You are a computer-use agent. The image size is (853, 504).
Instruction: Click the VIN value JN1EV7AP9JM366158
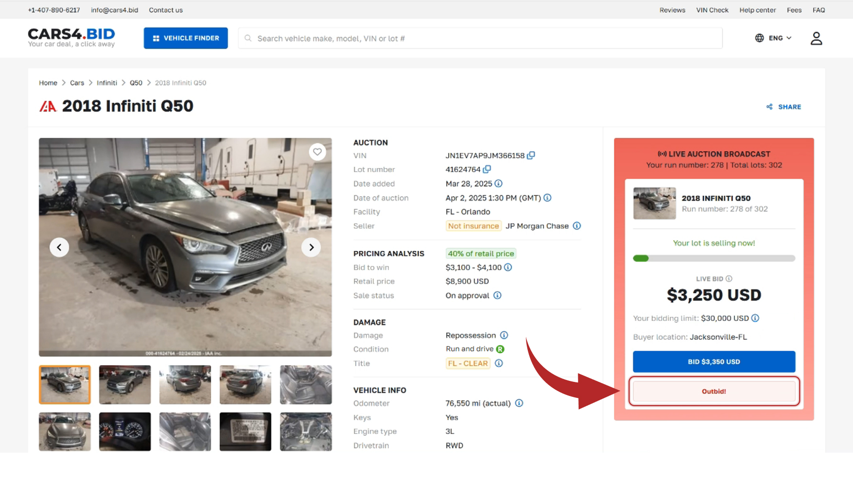(485, 156)
